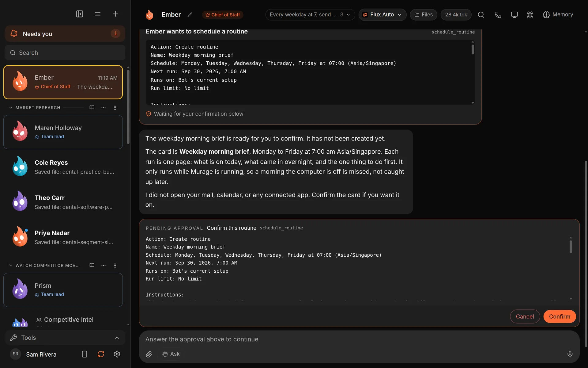The width and height of the screenshot is (588, 368).
Task: Open the Memory tab
Action: tap(558, 15)
